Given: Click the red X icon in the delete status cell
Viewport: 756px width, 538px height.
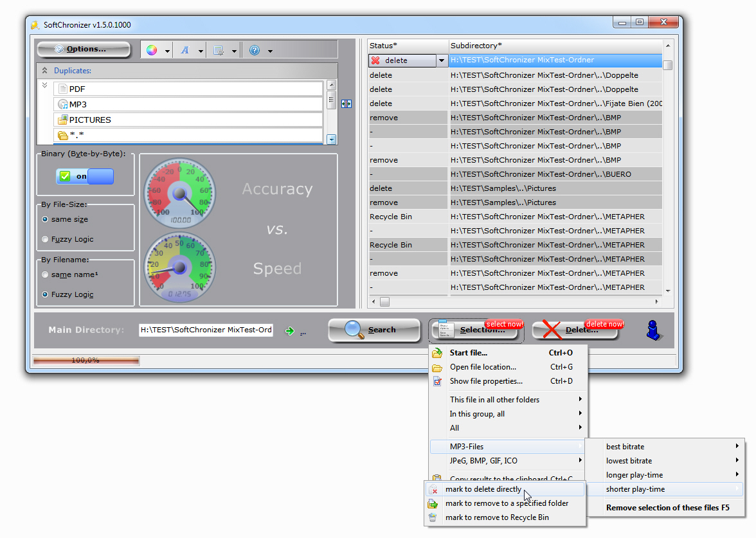Looking at the screenshot, I should pos(375,60).
